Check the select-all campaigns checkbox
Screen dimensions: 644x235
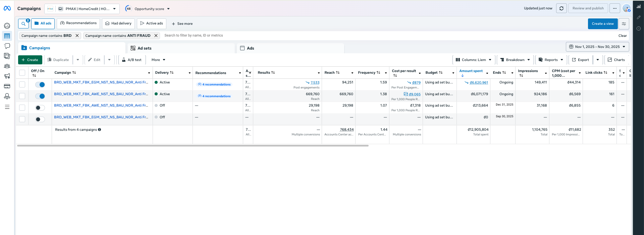point(22,73)
